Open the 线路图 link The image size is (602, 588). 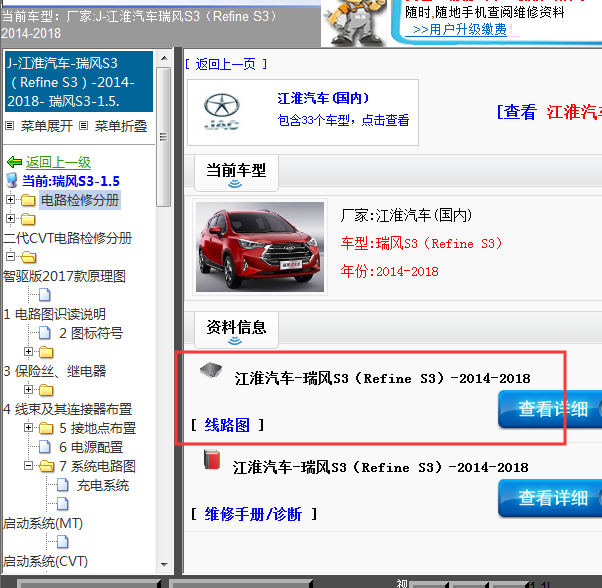coord(227,425)
